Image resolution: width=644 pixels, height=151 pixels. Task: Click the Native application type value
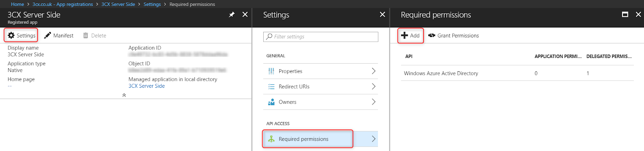click(x=15, y=70)
